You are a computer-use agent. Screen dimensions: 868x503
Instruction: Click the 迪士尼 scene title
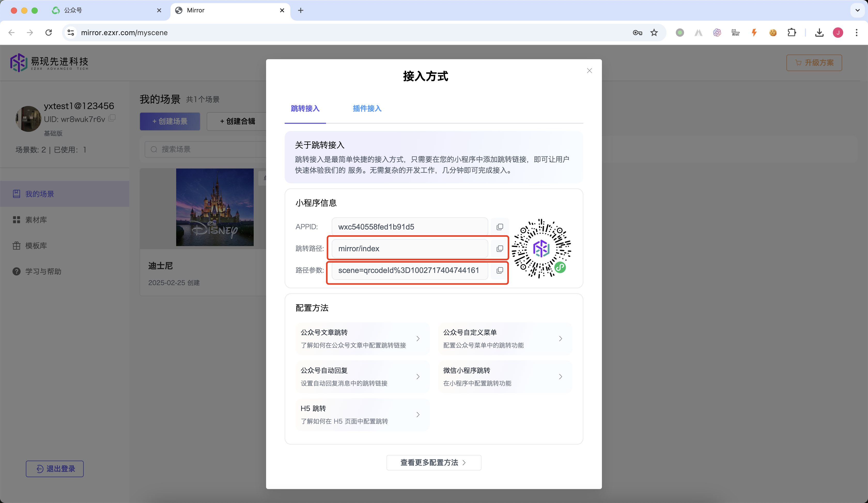click(160, 266)
